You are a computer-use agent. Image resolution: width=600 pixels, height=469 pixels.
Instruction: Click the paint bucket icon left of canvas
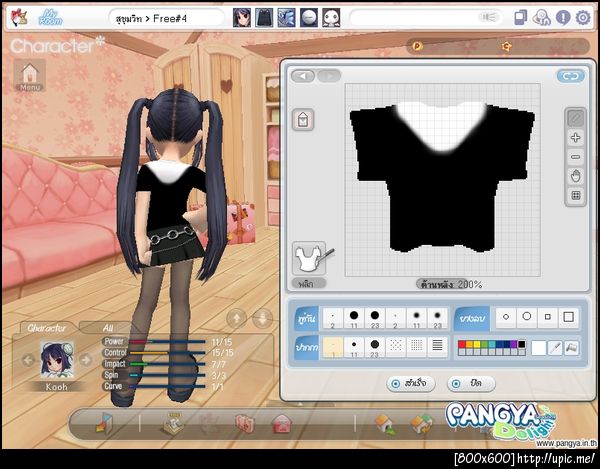tap(303, 120)
